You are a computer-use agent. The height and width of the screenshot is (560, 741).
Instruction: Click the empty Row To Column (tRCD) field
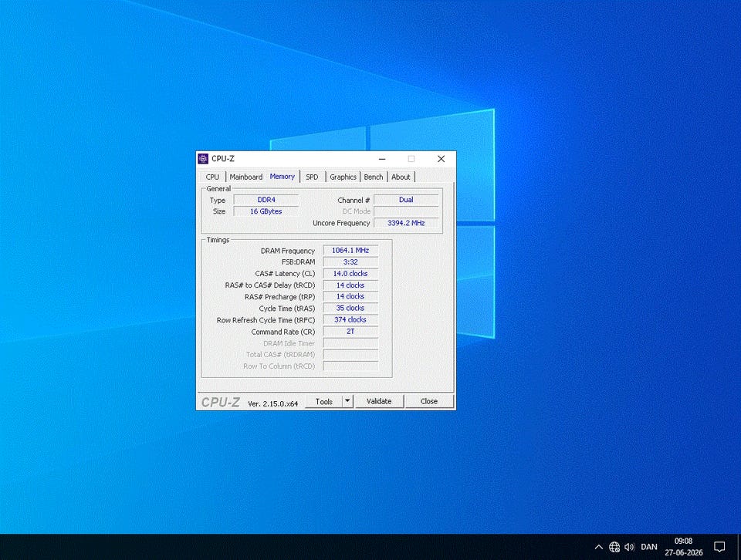tap(350, 366)
